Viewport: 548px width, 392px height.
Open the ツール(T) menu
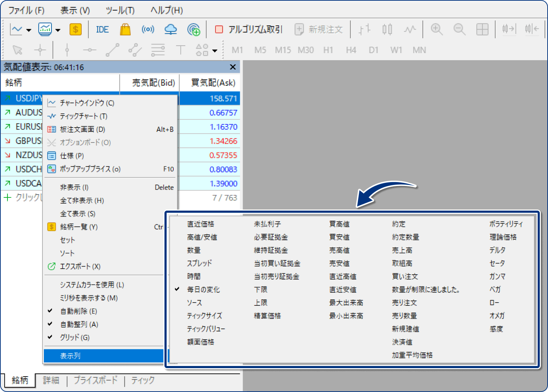pyautogui.click(x=120, y=10)
